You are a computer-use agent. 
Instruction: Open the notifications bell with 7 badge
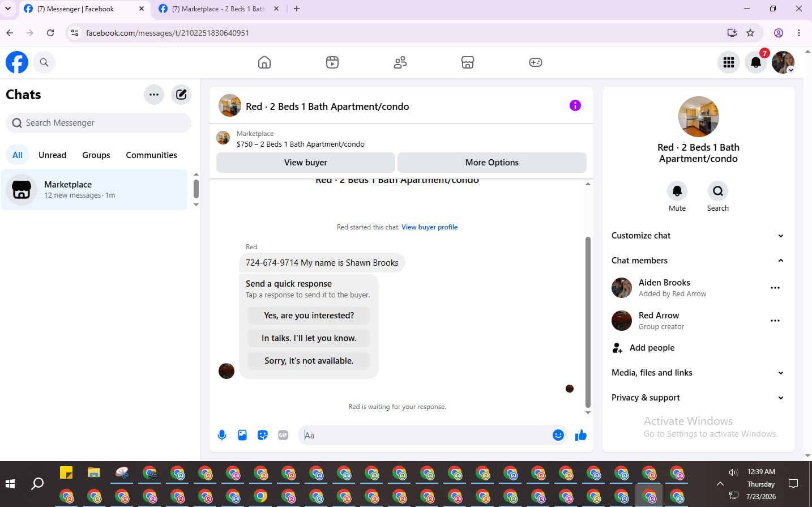pos(756,62)
